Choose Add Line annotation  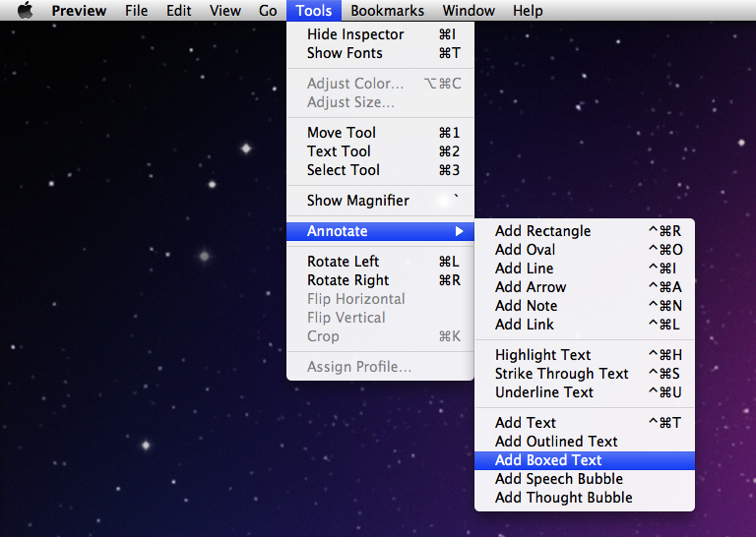(x=585, y=268)
